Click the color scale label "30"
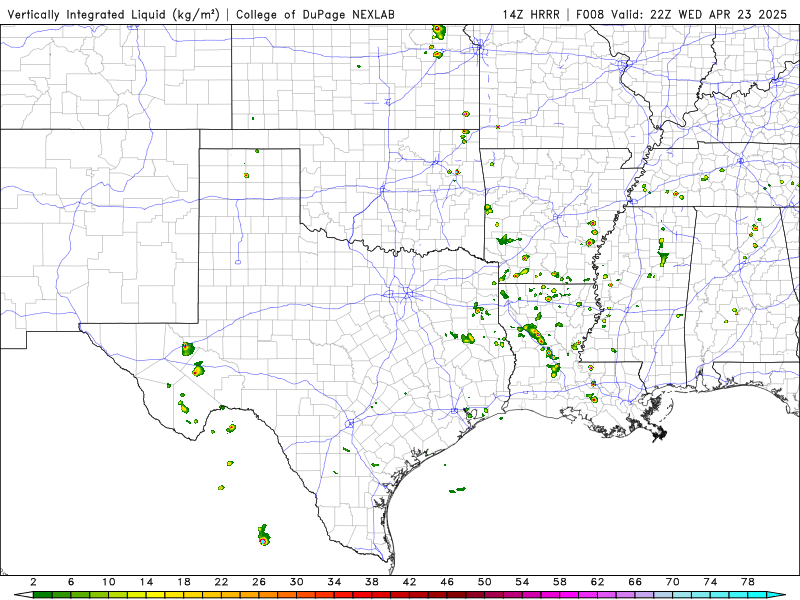Image resolution: width=800 pixels, height=600 pixels. 297,582
